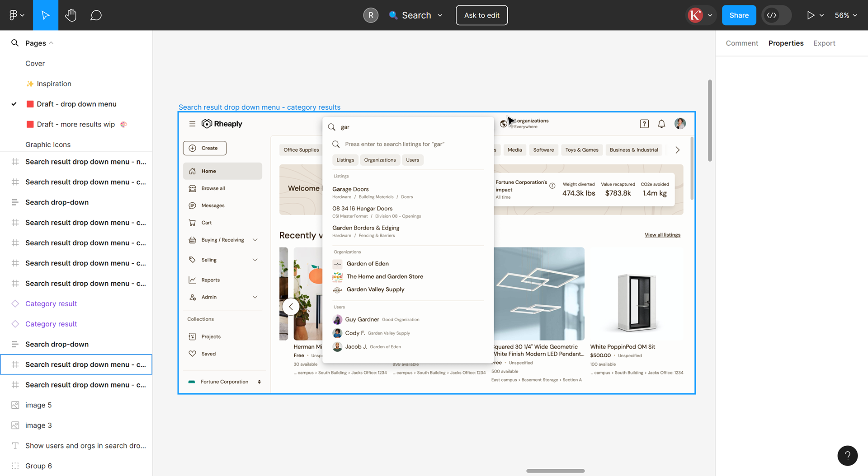
Task: Expand Buying / Receiving chevron in mockup
Action: pos(255,240)
